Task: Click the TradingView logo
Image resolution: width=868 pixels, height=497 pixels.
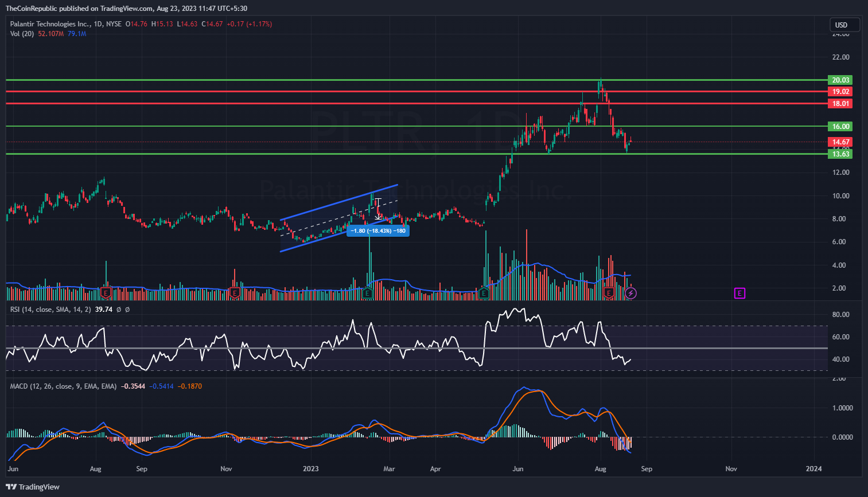Action: 33,487
